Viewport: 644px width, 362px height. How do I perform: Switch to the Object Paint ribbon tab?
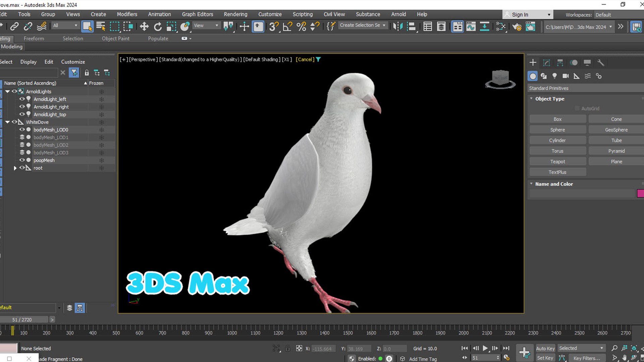pyautogui.click(x=116, y=39)
